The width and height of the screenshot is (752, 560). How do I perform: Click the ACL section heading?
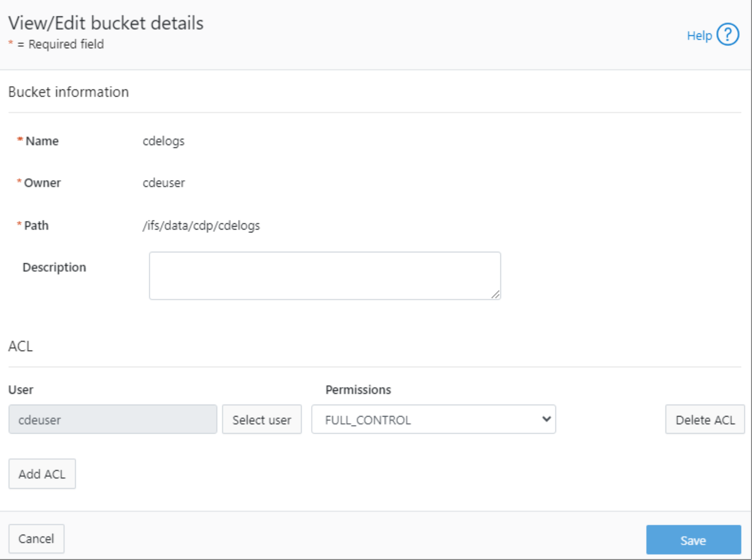pyautogui.click(x=20, y=346)
